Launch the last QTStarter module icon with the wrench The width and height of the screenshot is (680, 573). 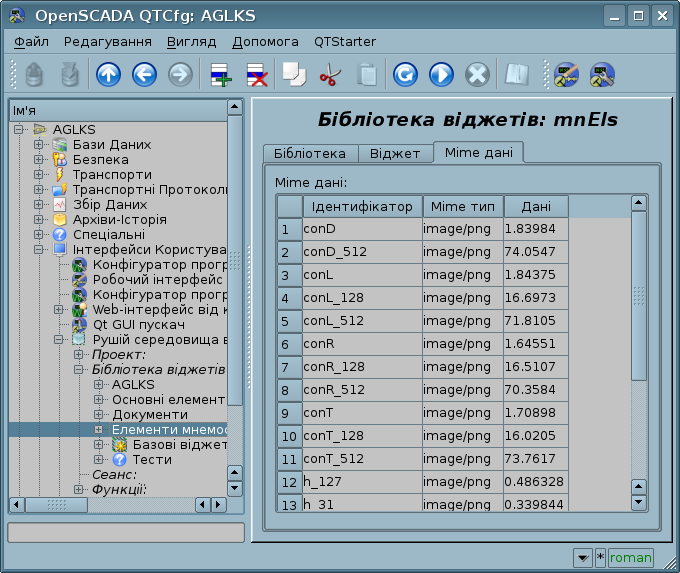click(602, 75)
